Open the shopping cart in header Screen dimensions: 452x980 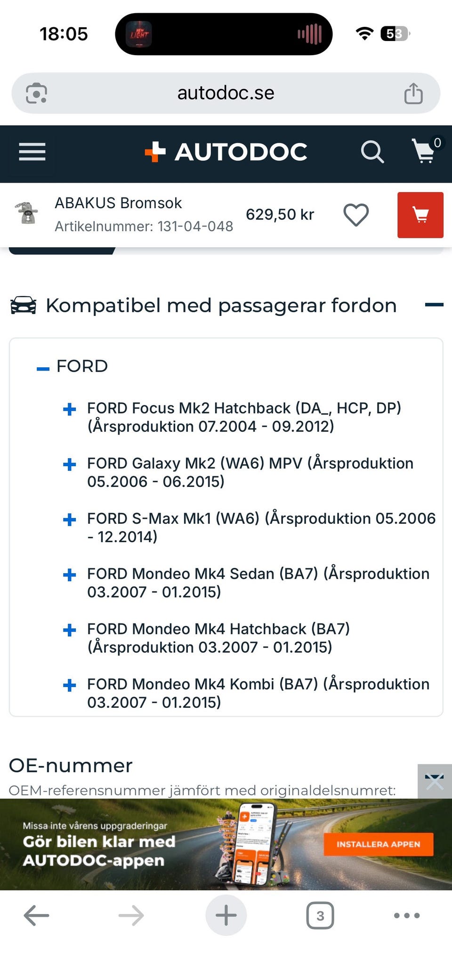(425, 151)
